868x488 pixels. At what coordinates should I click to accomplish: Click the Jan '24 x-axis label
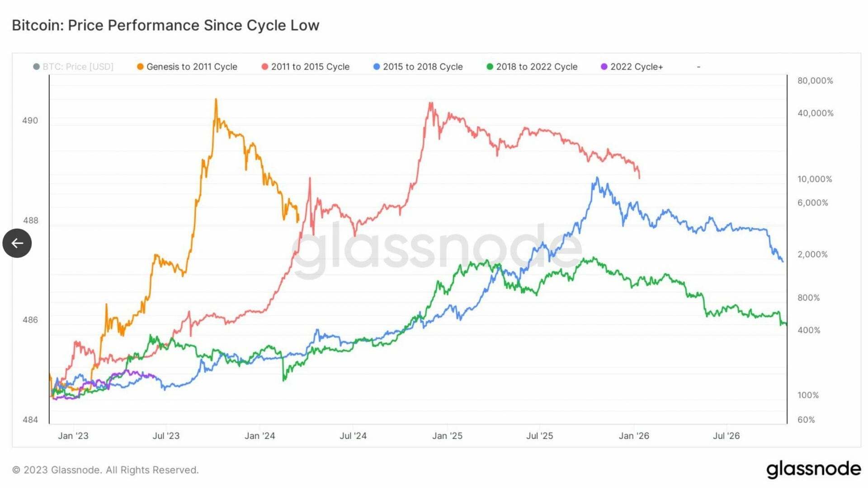tap(259, 436)
